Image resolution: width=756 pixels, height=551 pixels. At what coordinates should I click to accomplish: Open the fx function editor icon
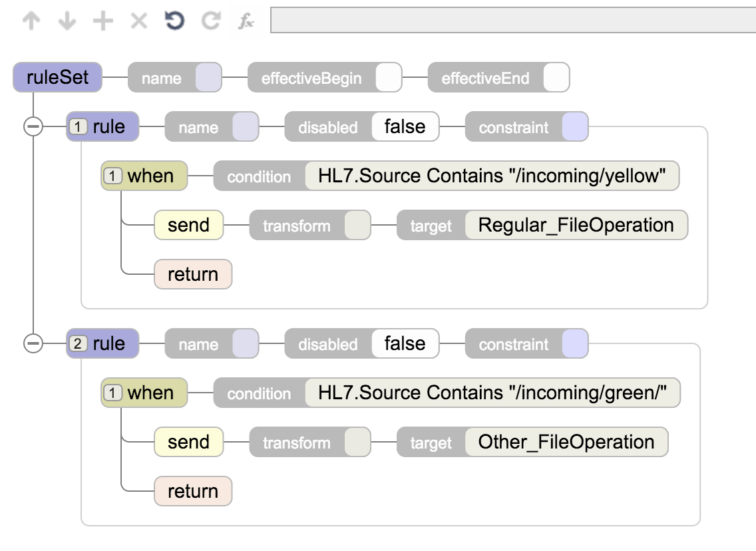point(246,21)
